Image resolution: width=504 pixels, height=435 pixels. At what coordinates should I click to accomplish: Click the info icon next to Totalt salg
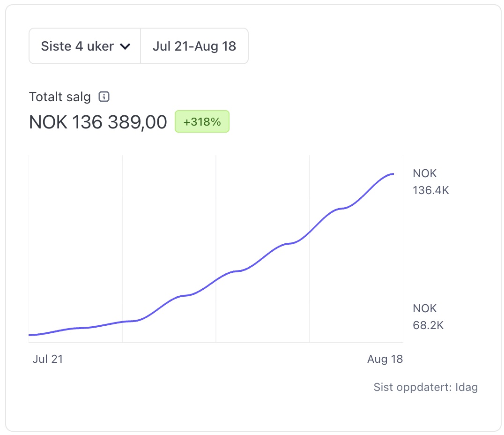[x=104, y=97]
